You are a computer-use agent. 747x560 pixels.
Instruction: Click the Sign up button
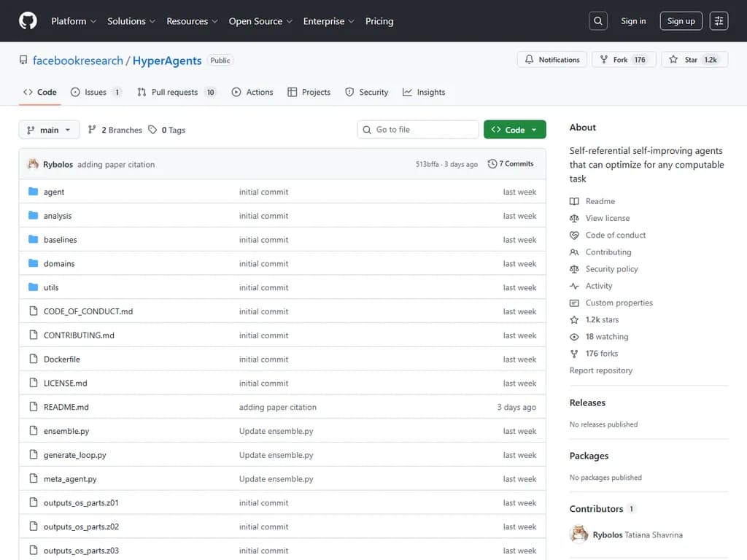[x=681, y=21]
